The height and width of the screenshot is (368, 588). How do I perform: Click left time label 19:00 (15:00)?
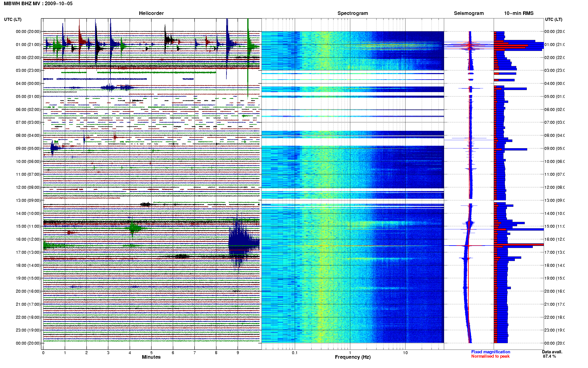pyautogui.click(x=28, y=278)
